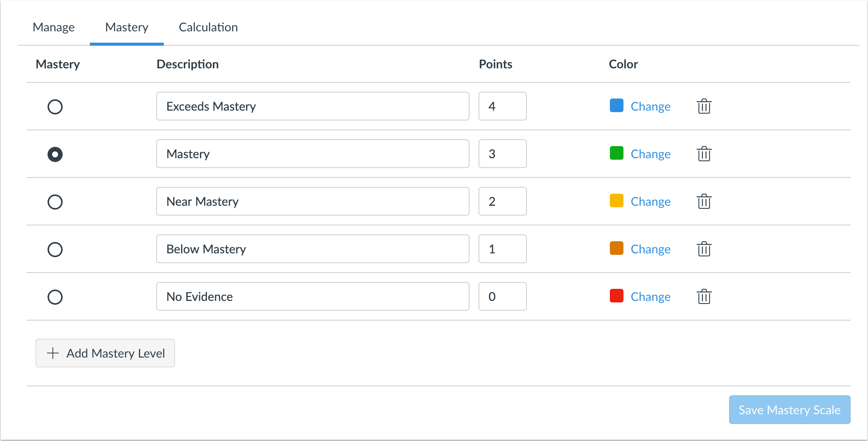Delete the Near Mastery level
The height and width of the screenshot is (441, 868).
point(703,201)
